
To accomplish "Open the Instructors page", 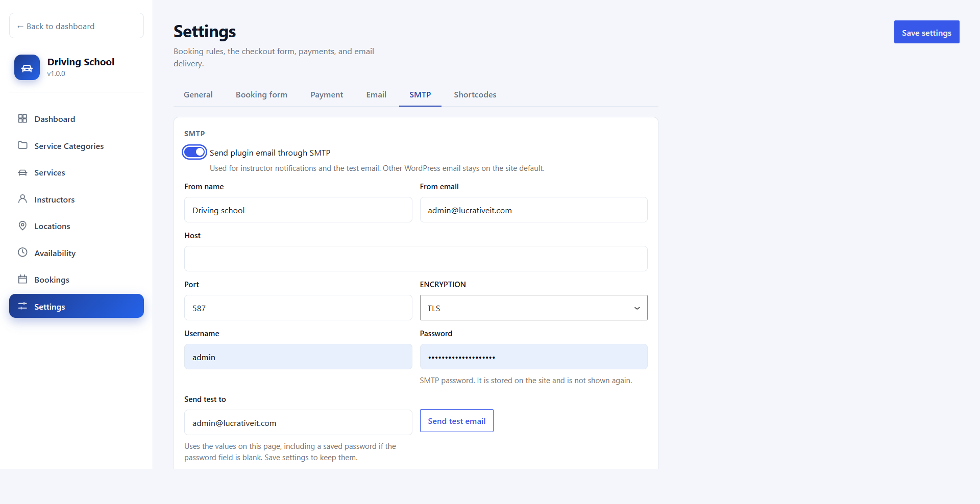I will [x=77, y=199].
